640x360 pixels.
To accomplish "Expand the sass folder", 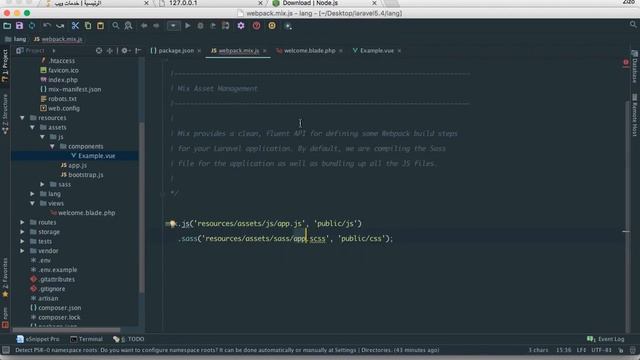I will (x=42, y=184).
